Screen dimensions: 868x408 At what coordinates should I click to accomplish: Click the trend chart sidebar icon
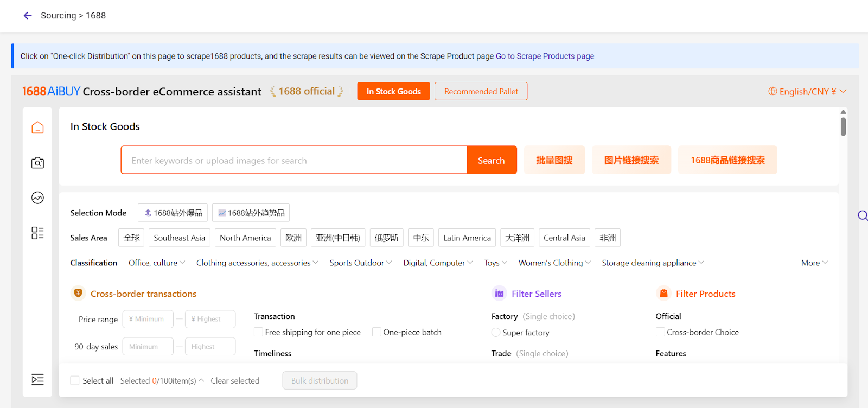pyautogui.click(x=37, y=198)
